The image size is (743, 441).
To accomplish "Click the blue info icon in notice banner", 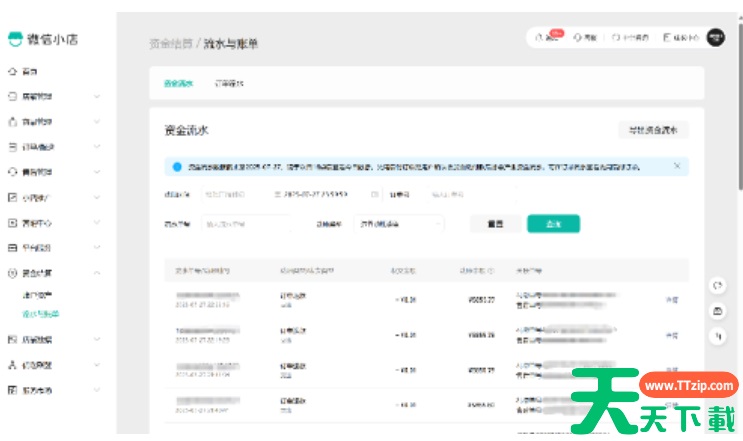I will 177,167.
